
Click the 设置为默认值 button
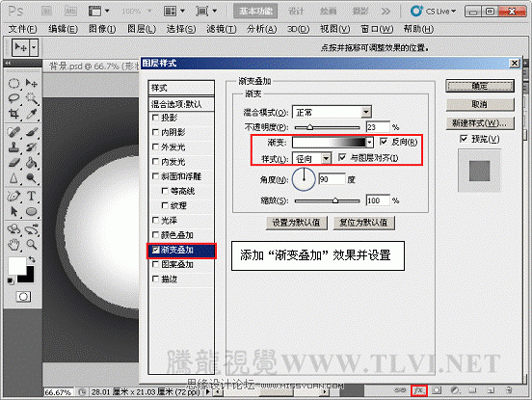(296, 223)
